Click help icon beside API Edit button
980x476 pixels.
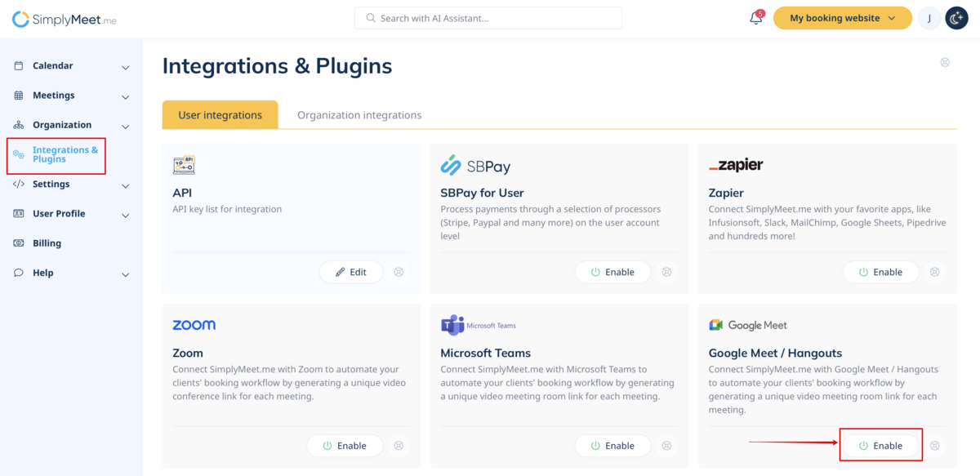point(399,273)
